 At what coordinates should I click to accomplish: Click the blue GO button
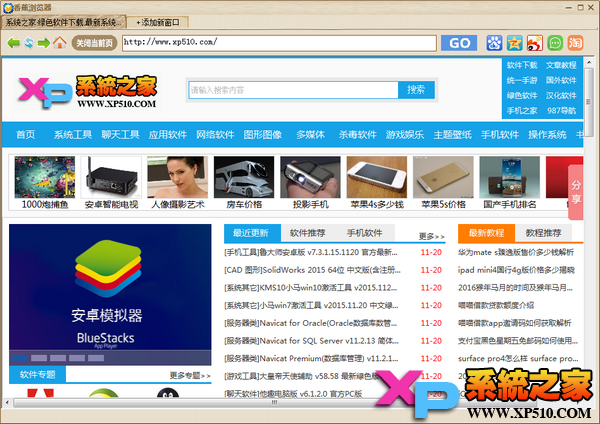pyautogui.click(x=459, y=43)
